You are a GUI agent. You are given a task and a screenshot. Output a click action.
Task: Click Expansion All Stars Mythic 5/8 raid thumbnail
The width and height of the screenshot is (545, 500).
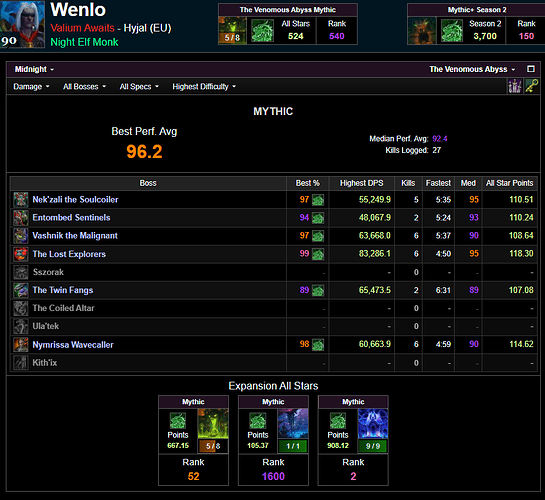click(x=213, y=424)
